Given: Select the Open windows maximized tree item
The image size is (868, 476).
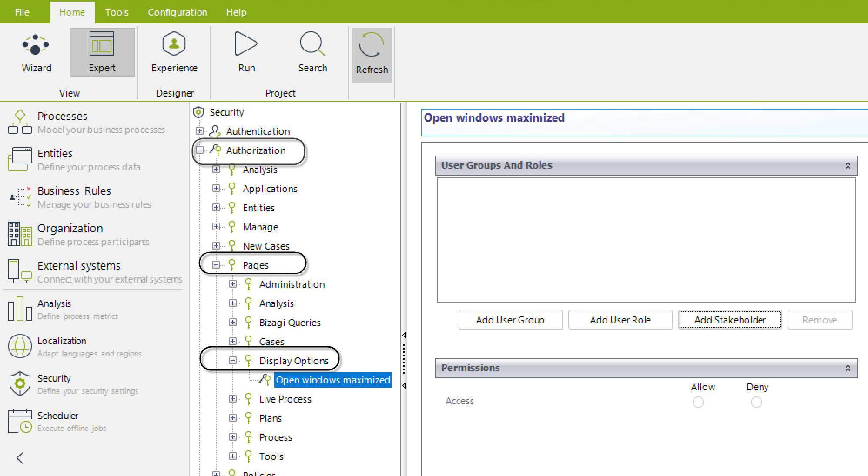Looking at the screenshot, I should pyautogui.click(x=333, y=380).
